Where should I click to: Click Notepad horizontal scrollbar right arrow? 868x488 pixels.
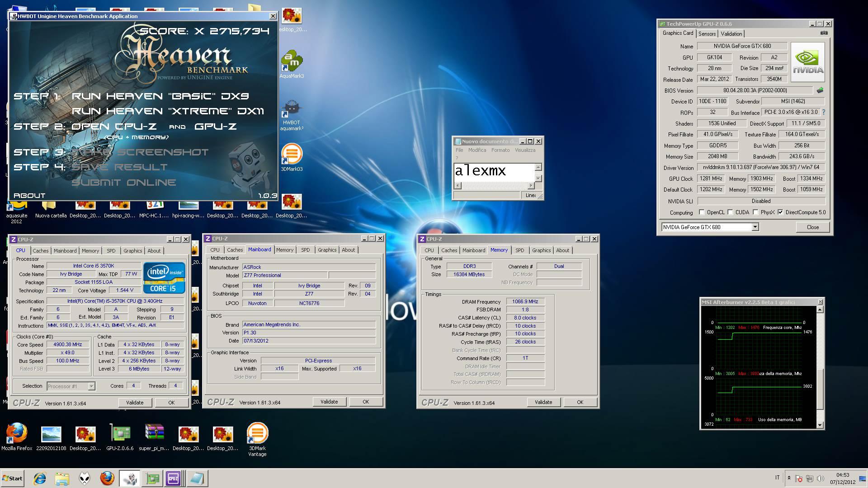(531, 186)
